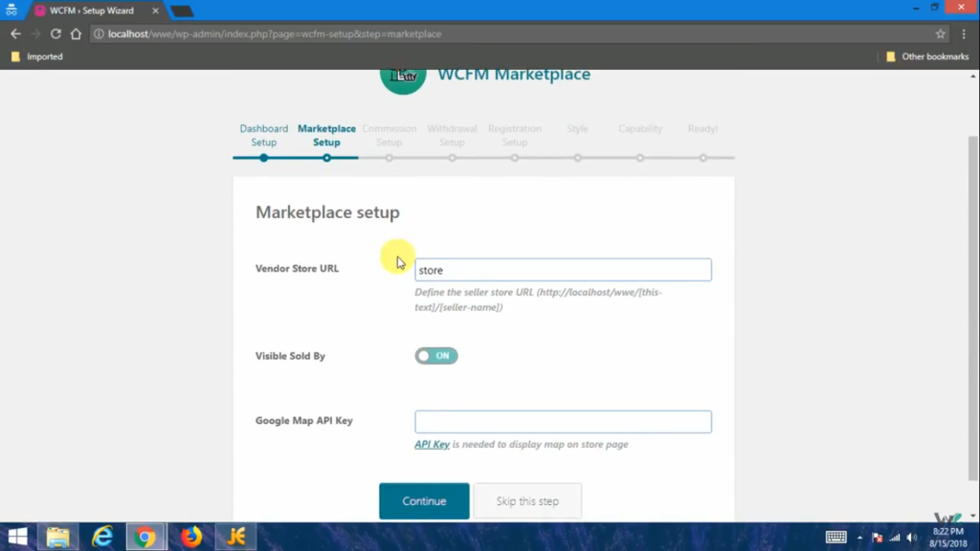Click the Google Map API Key label

303,421
